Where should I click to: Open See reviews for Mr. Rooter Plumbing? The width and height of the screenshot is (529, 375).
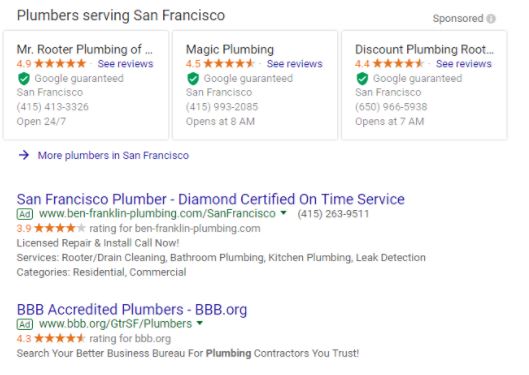coord(126,63)
